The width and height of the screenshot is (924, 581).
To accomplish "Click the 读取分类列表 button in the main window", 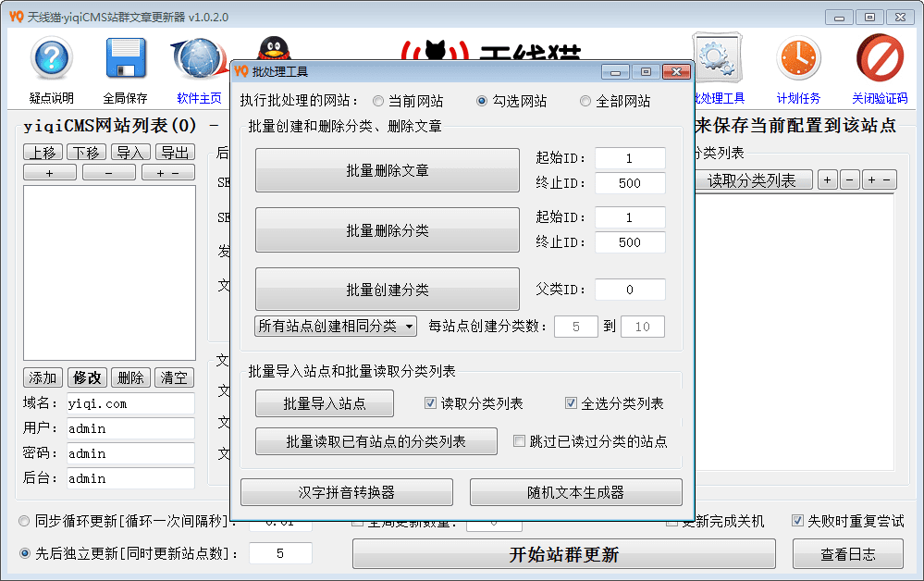I will 752,180.
